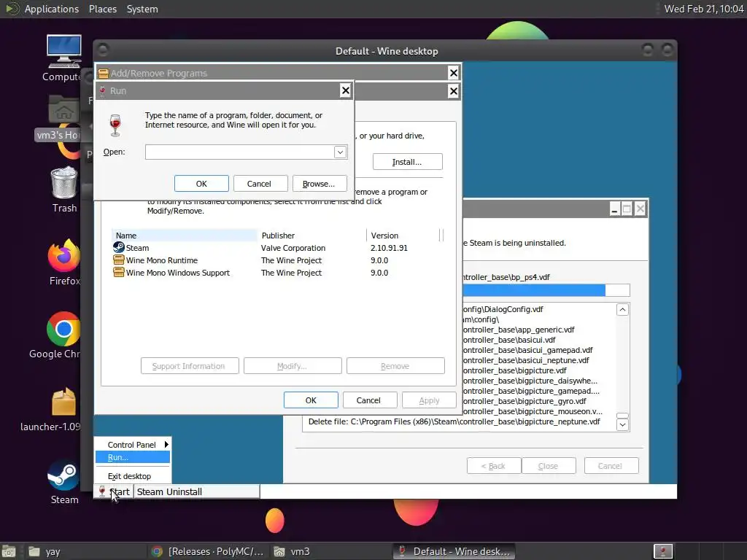The width and height of the screenshot is (747, 560).
Task: Click the Steam uninstall progress bar
Action: (546, 290)
